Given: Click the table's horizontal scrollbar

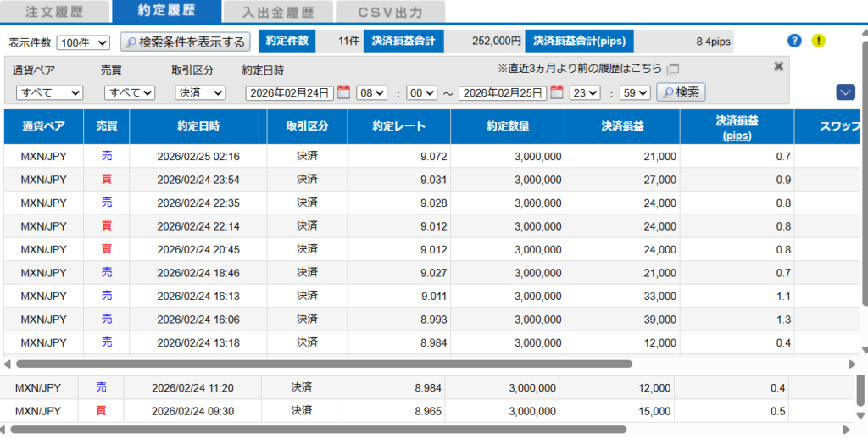Looking at the screenshot, I should [339, 364].
